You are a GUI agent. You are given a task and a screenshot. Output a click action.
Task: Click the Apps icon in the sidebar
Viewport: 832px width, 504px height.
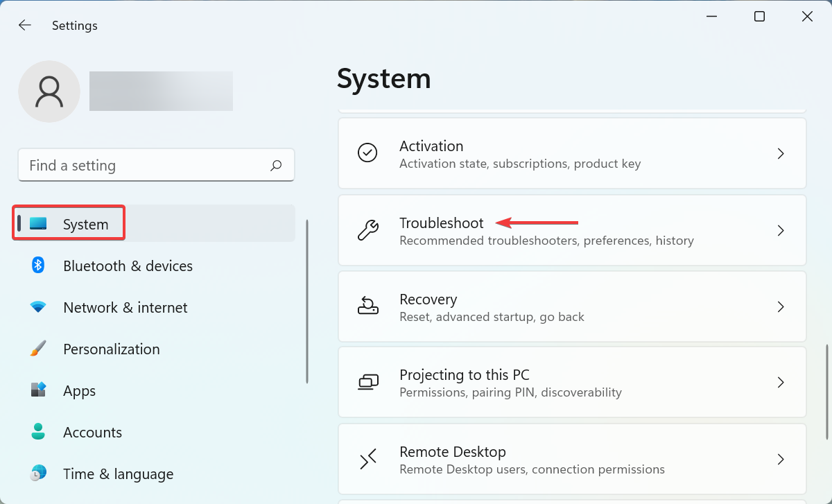pyautogui.click(x=37, y=390)
